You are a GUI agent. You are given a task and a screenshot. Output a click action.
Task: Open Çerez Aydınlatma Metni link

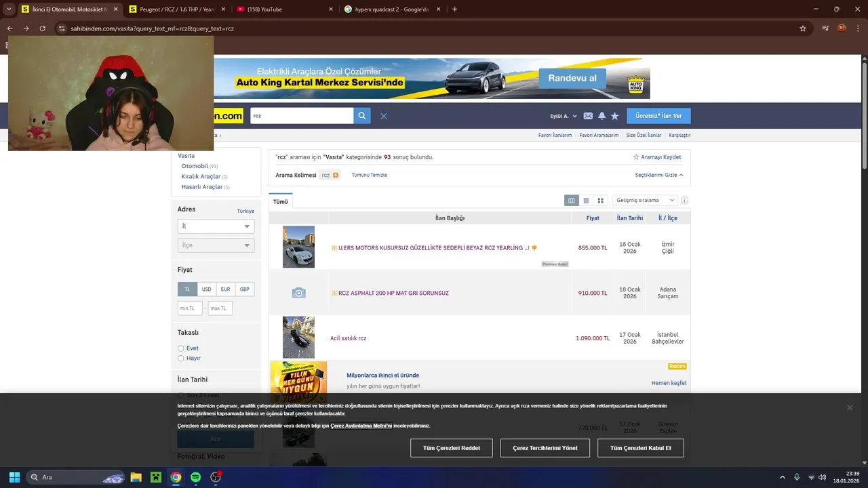coord(361,426)
